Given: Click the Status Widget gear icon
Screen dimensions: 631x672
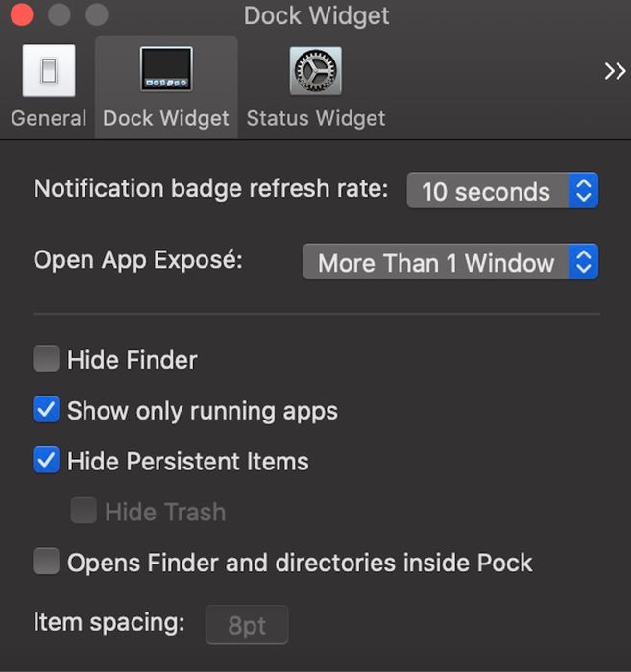Looking at the screenshot, I should [x=316, y=71].
